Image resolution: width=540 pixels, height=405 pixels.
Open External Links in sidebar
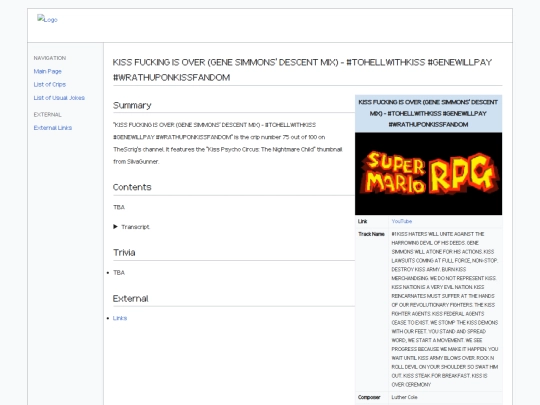pos(53,128)
